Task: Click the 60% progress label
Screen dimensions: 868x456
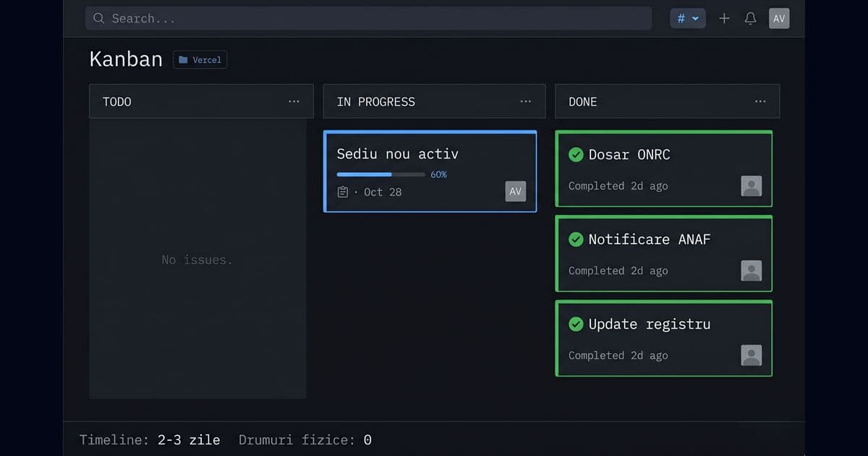Action: coord(438,174)
